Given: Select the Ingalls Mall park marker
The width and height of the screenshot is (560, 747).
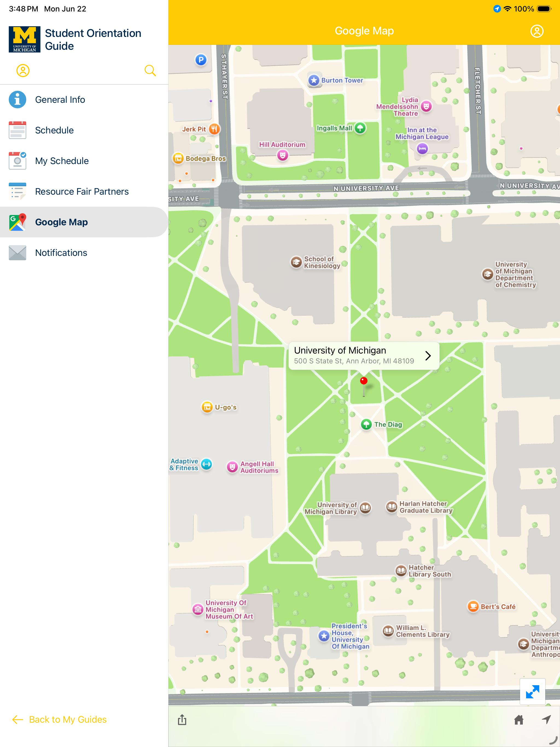Looking at the screenshot, I should point(360,128).
